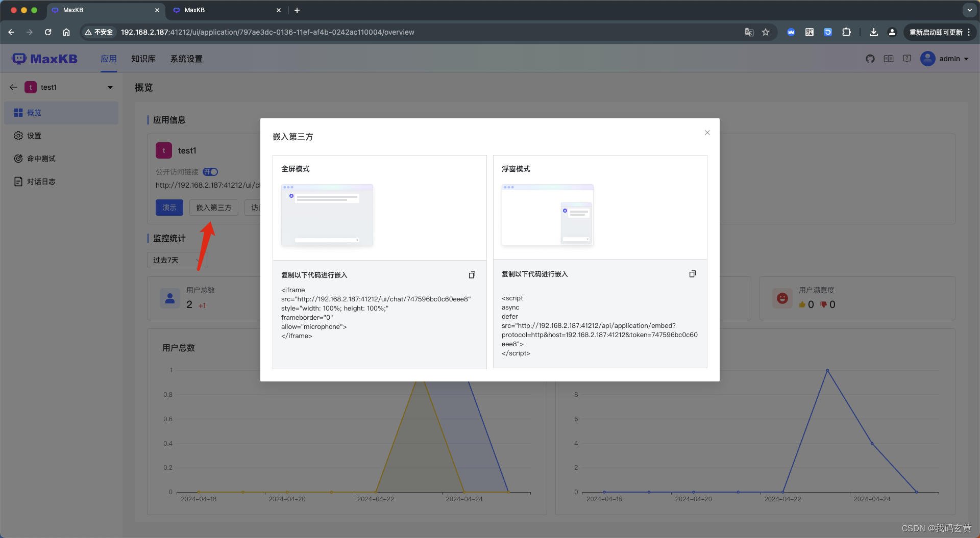Image resolution: width=980 pixels, height=538 pixels.
Task: Click the user total person icon
Action: 170,298
